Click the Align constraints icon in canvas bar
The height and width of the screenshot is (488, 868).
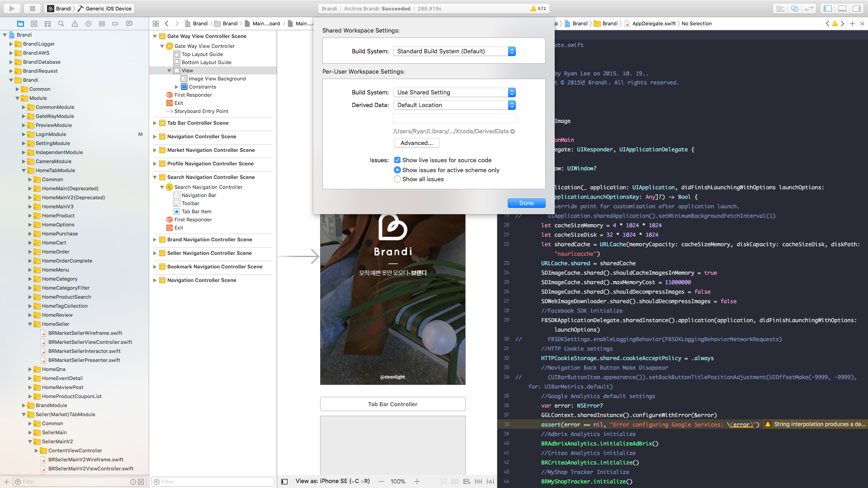tap(467, 481)
